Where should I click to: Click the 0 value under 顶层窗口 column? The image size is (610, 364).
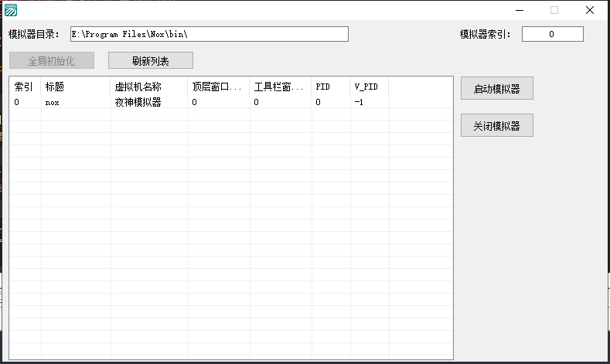195,102
